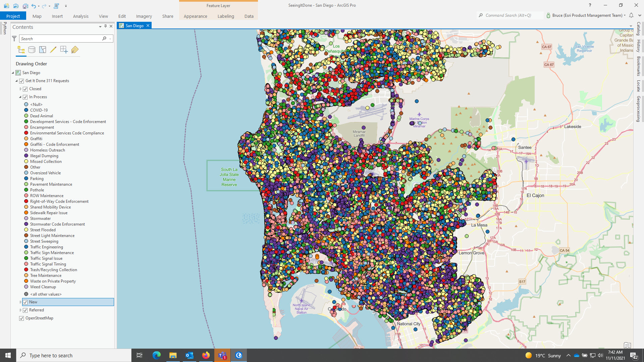The image size is (644, 362).
Task: Click the Redo arrow icon
Action: [44, 6]
